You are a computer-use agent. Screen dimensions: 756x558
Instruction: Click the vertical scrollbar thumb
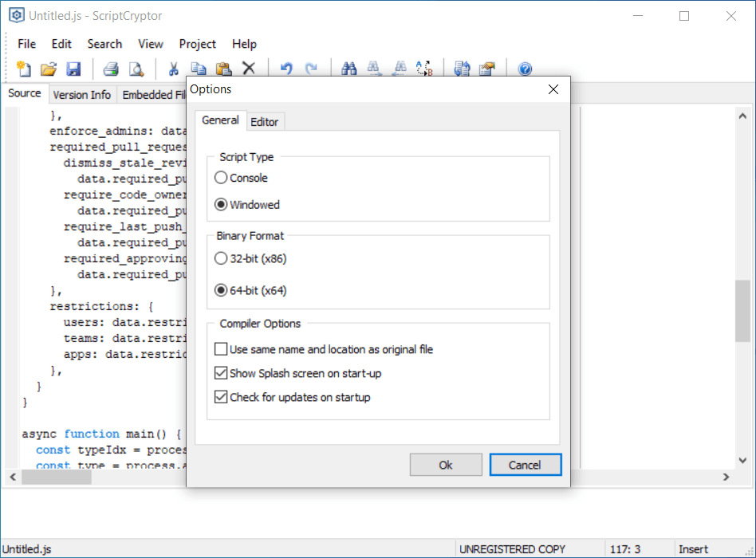point(742,311)
